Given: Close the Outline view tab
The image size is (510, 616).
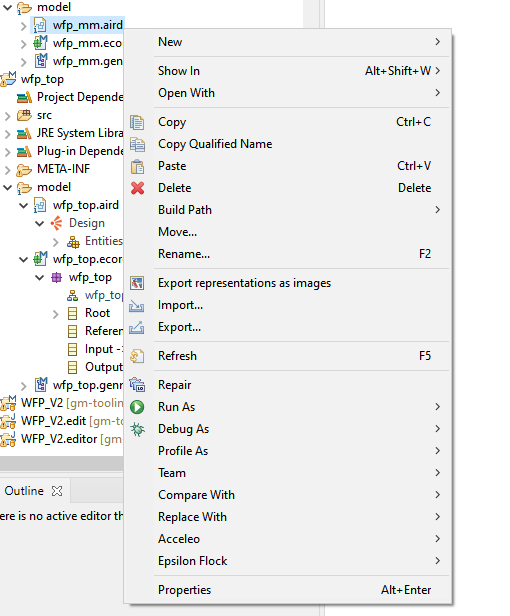Looking at the screenshot, I should [57, 491].
